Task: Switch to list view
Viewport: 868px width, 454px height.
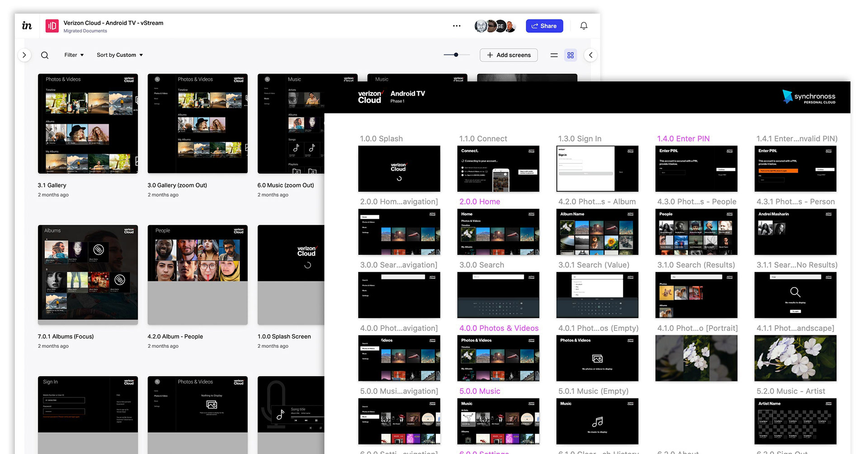Action: (x=554, y=55)
